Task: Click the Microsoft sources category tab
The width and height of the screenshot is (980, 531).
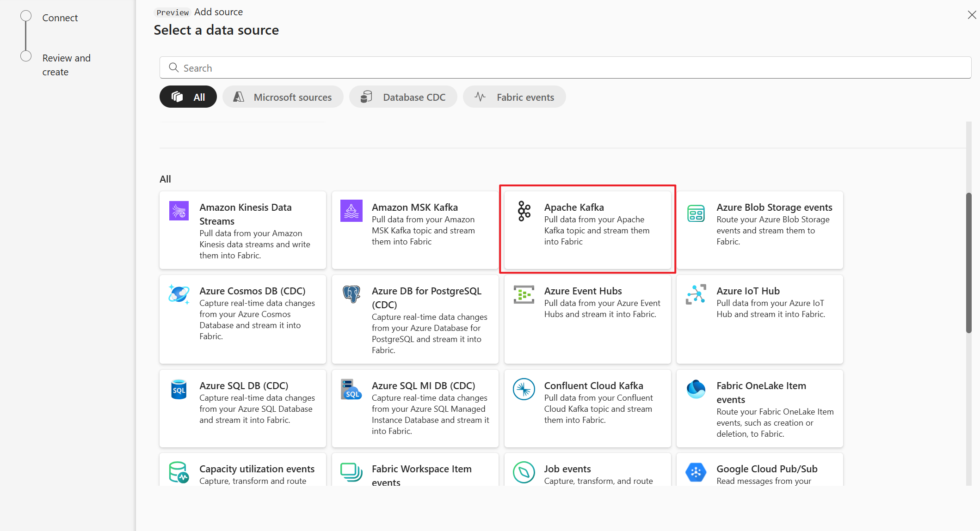Action: click(x=282, y=97)
